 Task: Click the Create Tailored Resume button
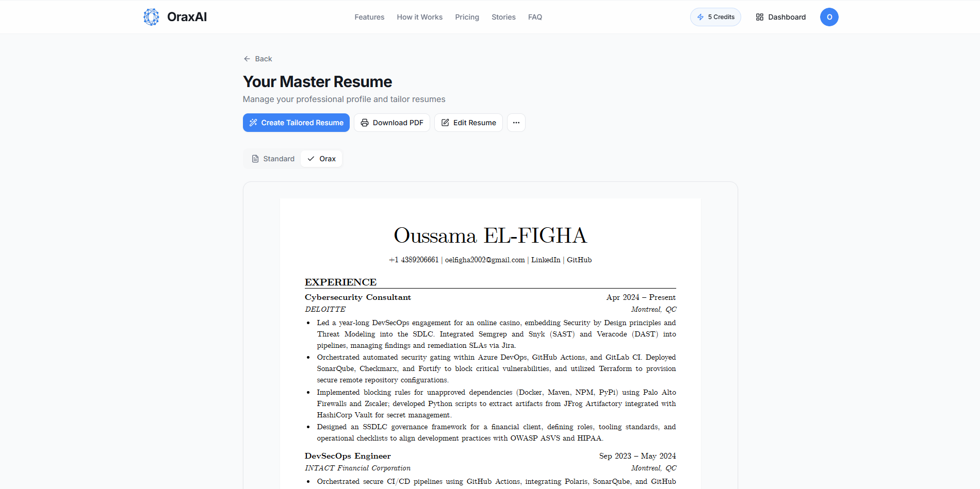(296, 123)
